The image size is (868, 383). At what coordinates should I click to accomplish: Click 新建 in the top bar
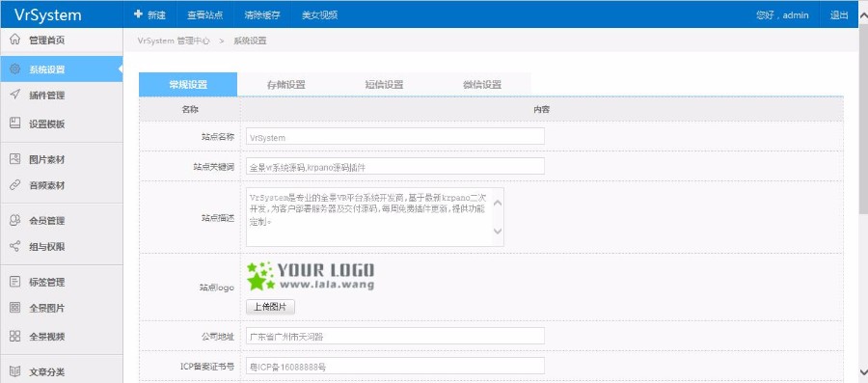pos(149,14)
